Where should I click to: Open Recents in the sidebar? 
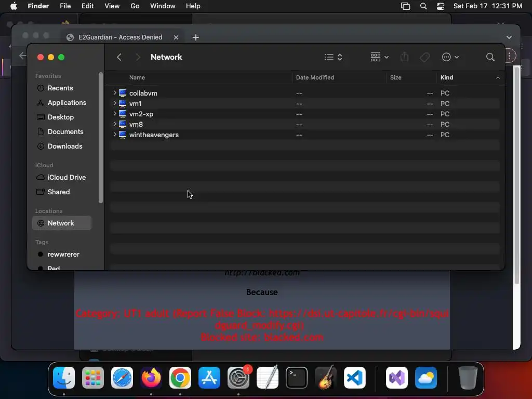[x=62, y=88]
